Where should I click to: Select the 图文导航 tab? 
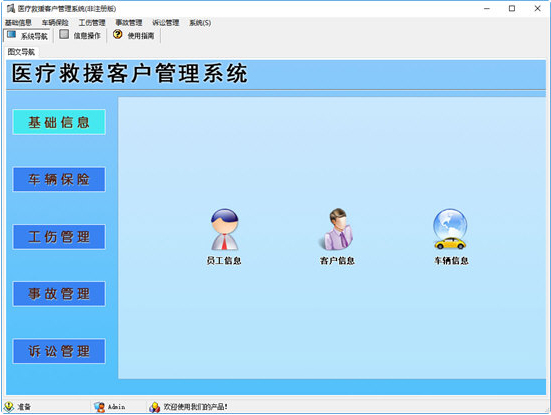(21, 52)
